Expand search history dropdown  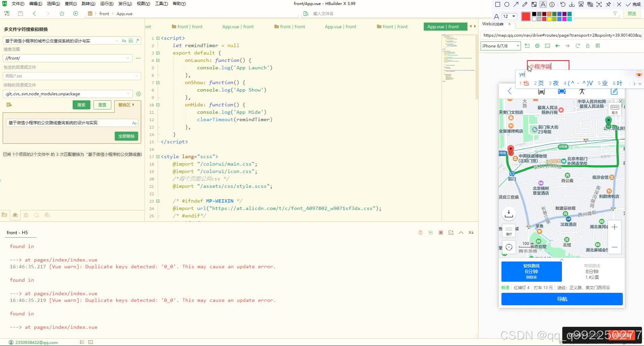117,41
